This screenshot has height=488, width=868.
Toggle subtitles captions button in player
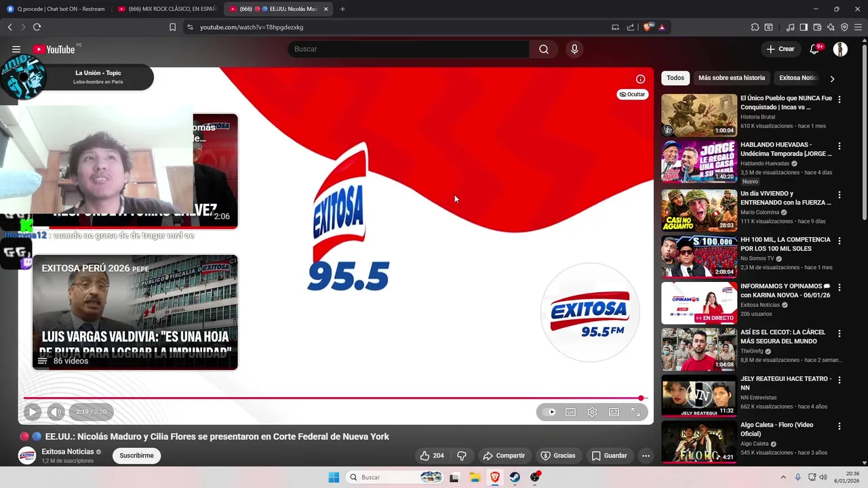click(570, 412)
